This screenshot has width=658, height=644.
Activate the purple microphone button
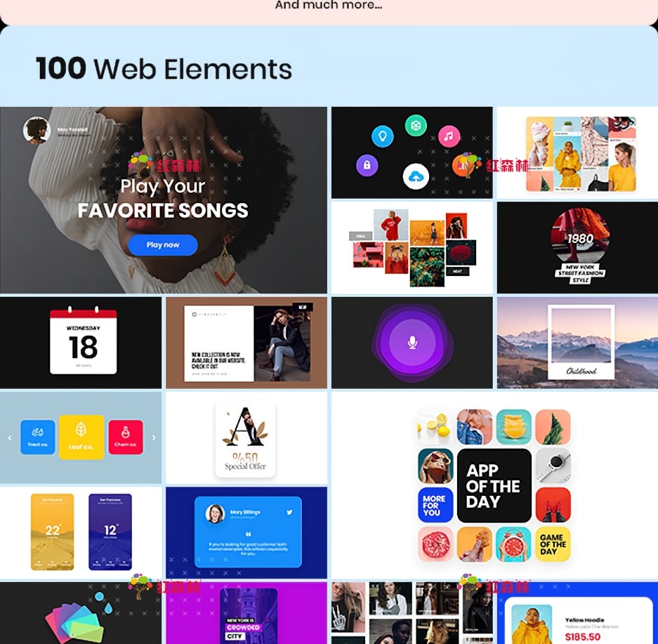(x=412, y=343)
